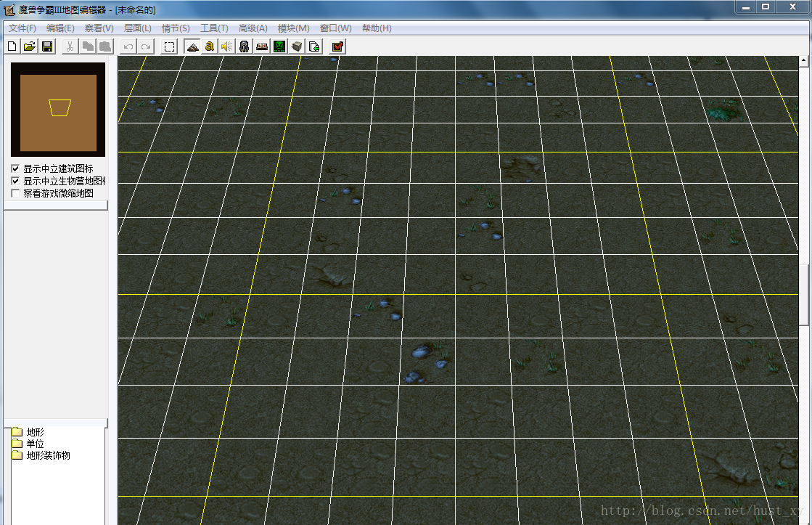Open the Object Editor hooded figure icon
Viewport: 812px width, 525px height.
pos(245,46)
